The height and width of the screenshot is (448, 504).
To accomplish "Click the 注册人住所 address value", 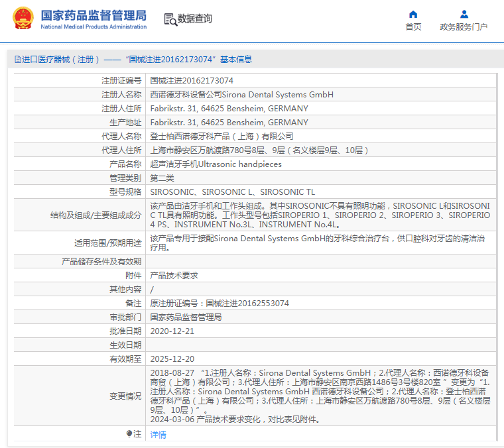I will [229, 109].
